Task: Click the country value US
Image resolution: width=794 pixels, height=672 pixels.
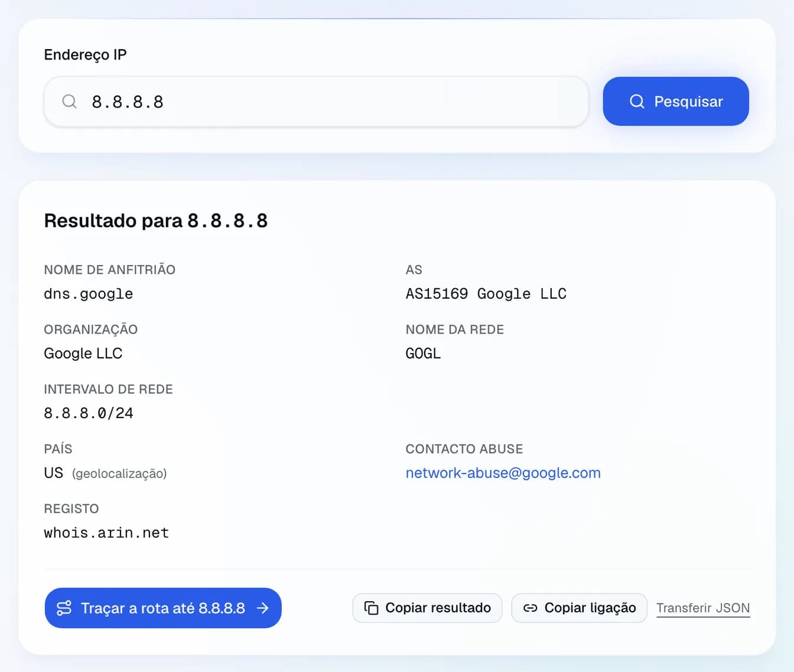Action: pyautogui.click(x=53, y=473)
